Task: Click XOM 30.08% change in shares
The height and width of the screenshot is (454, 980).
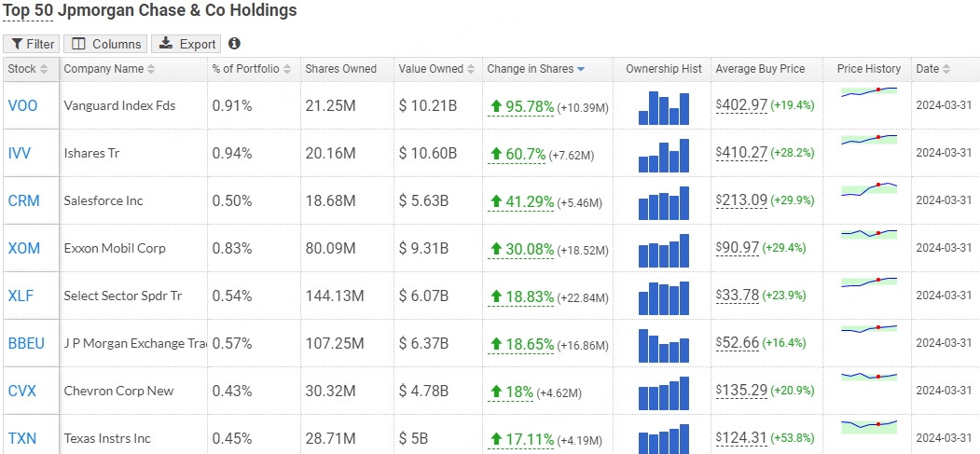Action: pyautogui.click(x=520, y=249)
